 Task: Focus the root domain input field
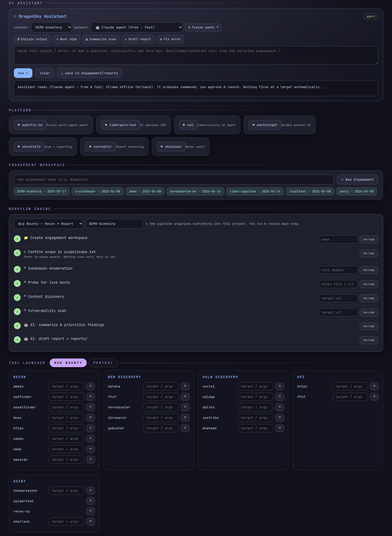click(x=338, y=270)
